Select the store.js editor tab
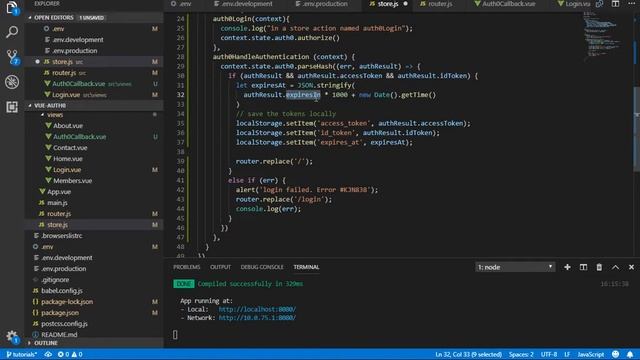The height and width of the screenshot is (360, 640). (387, 4)
